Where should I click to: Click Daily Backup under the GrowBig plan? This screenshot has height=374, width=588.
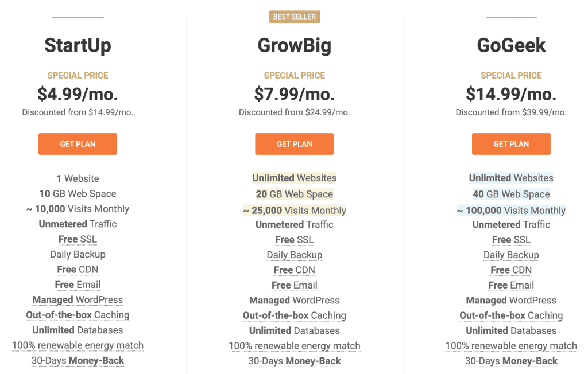[x=294, y=255]
